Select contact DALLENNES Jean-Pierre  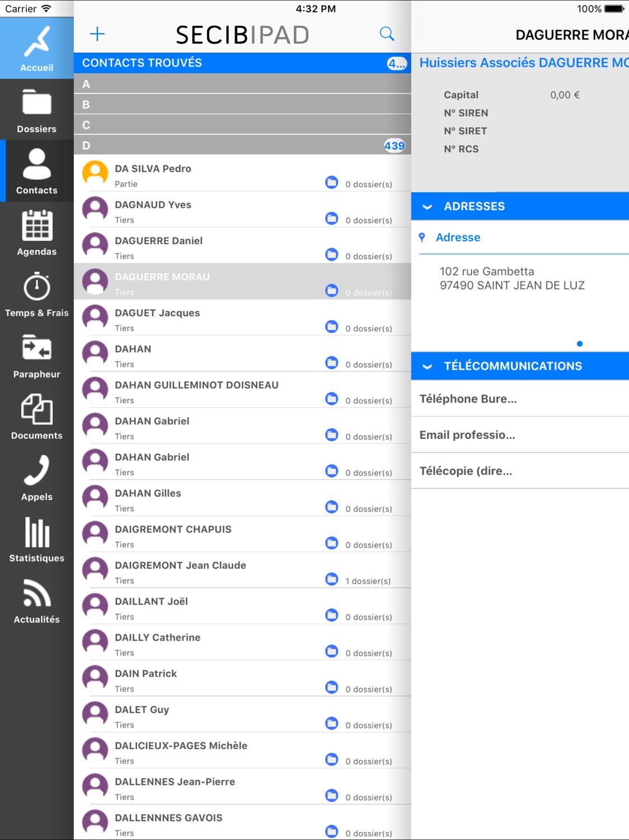(242, 786)
